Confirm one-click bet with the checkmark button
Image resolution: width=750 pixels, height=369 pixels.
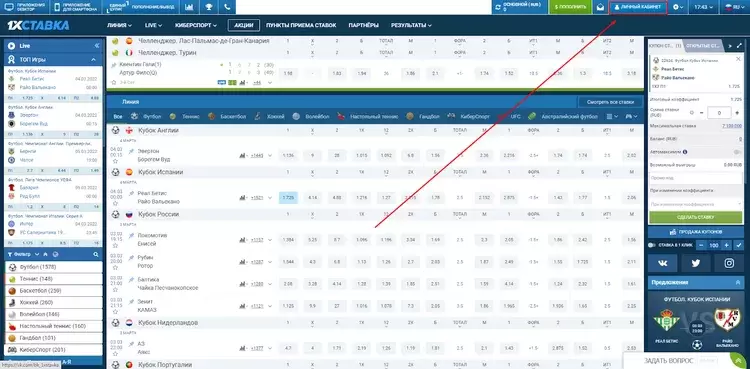739,245
